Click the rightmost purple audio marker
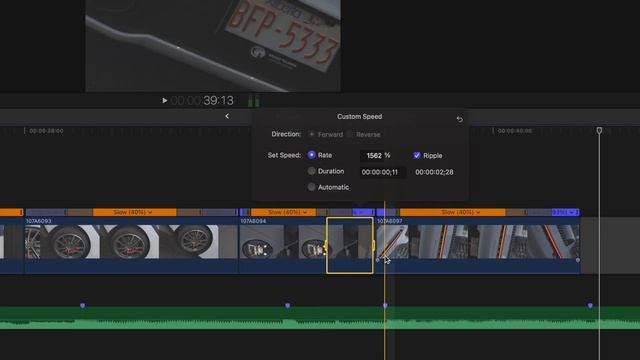The height and width of the screenshot is (360, 640). [x=590, y=305]
